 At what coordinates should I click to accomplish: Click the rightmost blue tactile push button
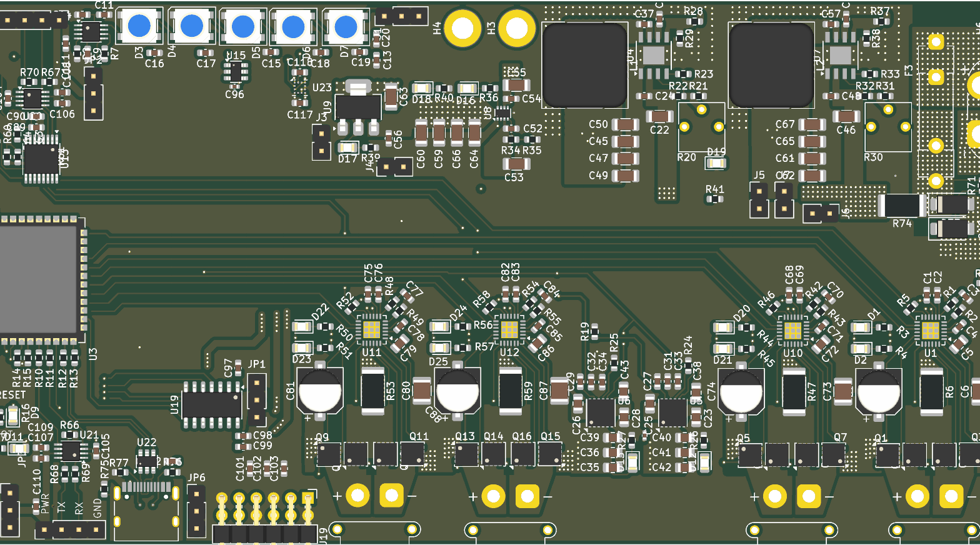[x=346, y=27]
